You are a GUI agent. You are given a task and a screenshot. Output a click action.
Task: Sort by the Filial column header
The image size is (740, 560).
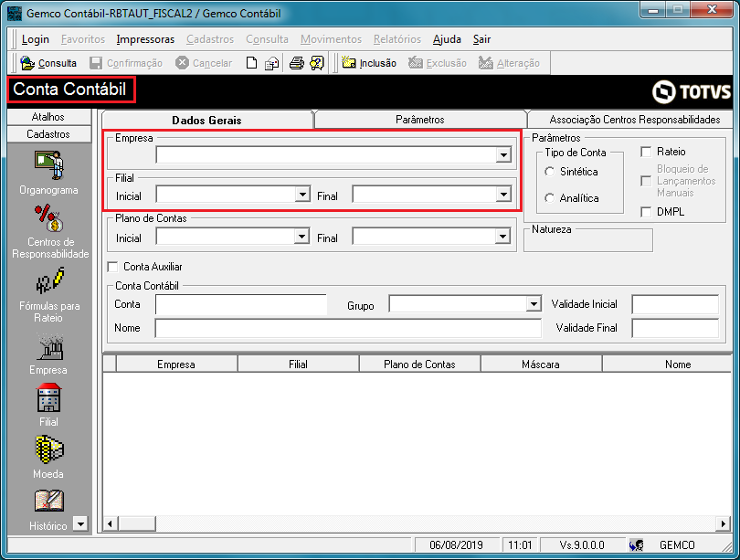point(298,365)
